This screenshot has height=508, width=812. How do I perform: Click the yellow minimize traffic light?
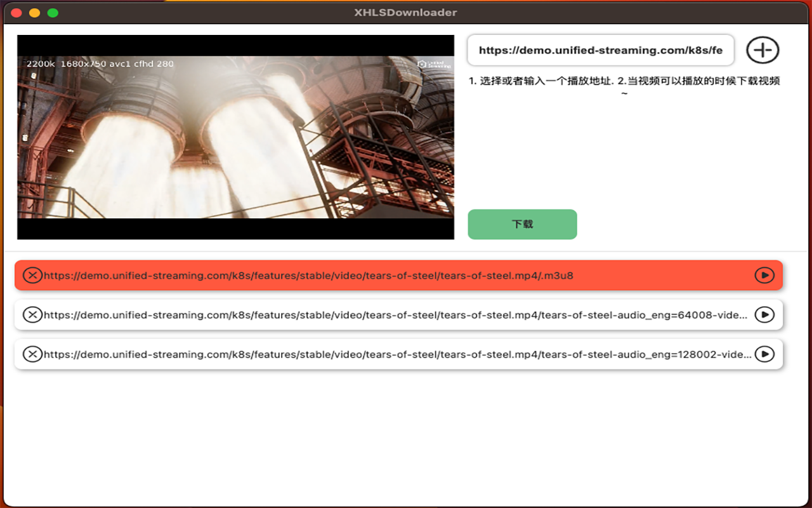[34, 12]
